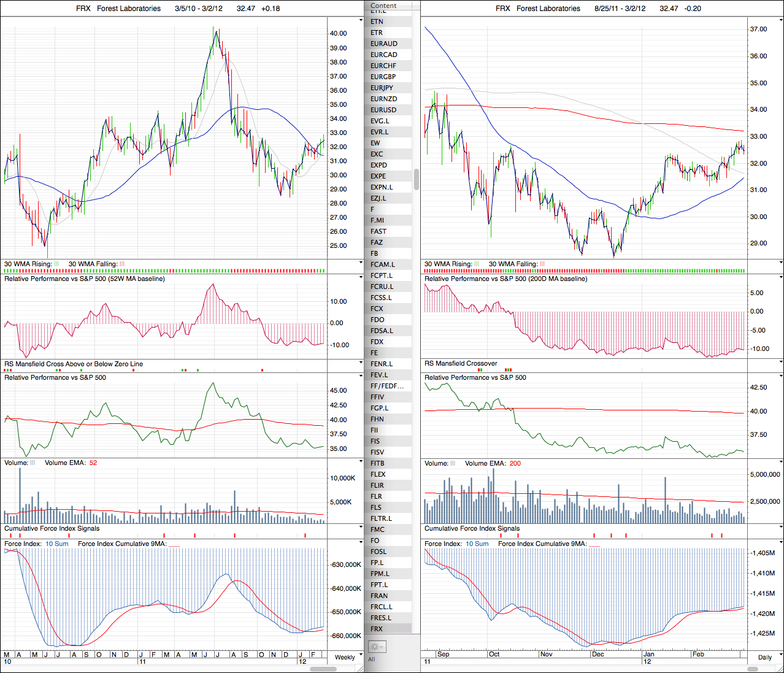Select FAST in the symbol list

coord(379,231)
